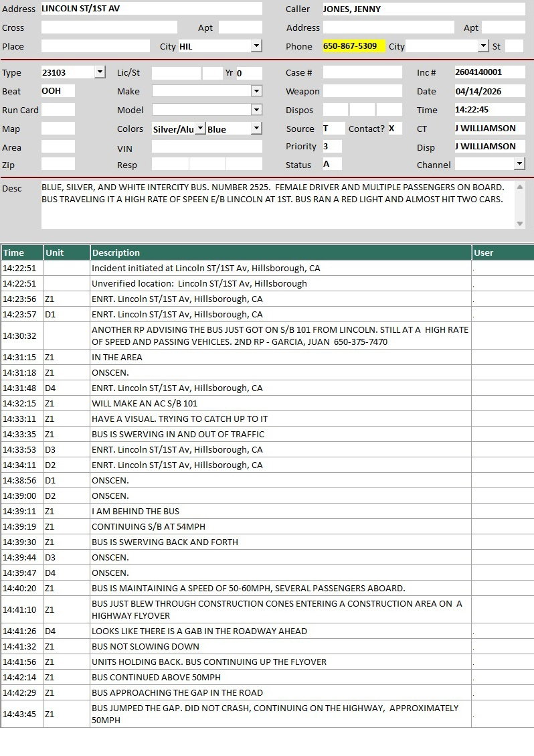The image size is (534, 756).
Task: Select the 14:30:32 log entry about another RP
Action: pos(280,335)
